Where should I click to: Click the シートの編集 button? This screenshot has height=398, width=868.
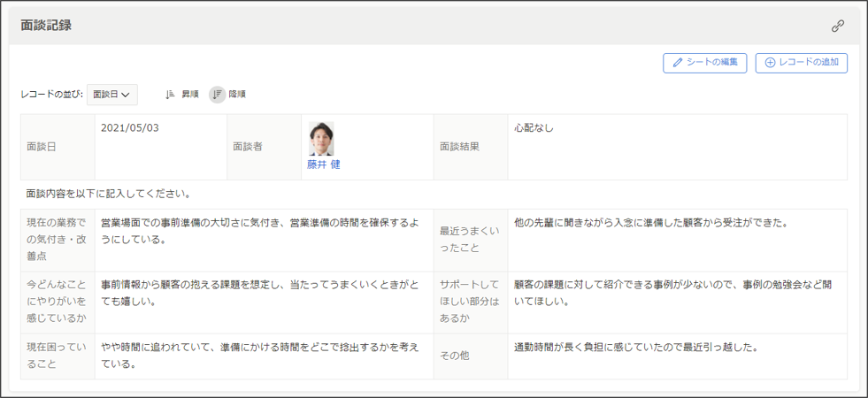click(705, 63)
